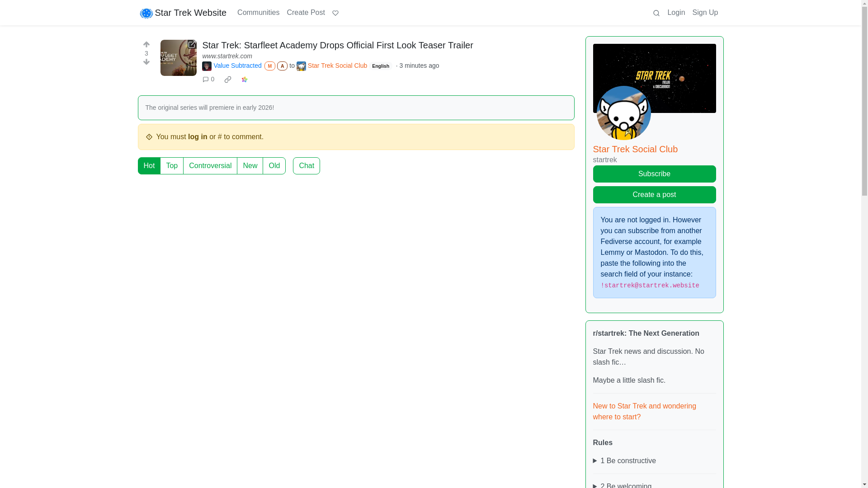Copy the post permalink chain icon
This screenshot has height=488, width=868.
click(228, 80)
